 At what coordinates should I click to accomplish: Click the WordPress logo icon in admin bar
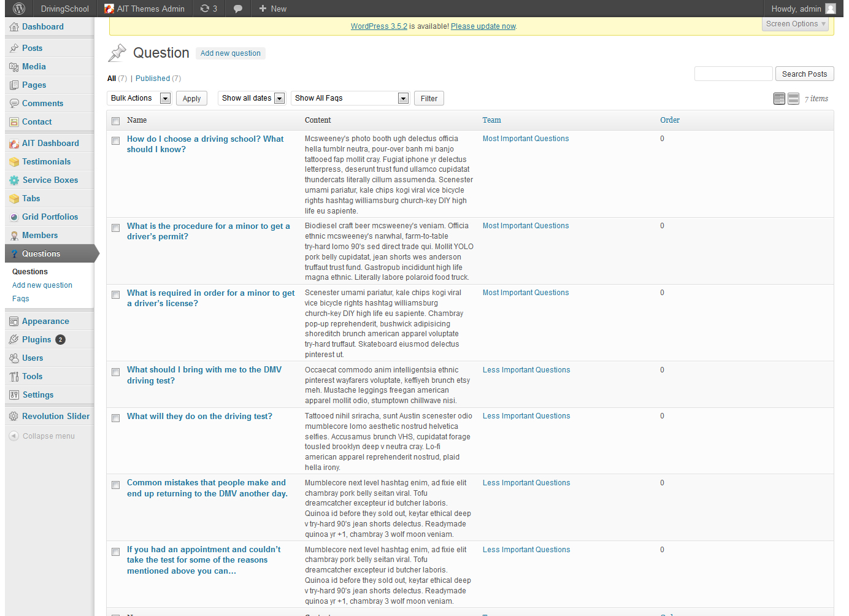tap(19, 9)
